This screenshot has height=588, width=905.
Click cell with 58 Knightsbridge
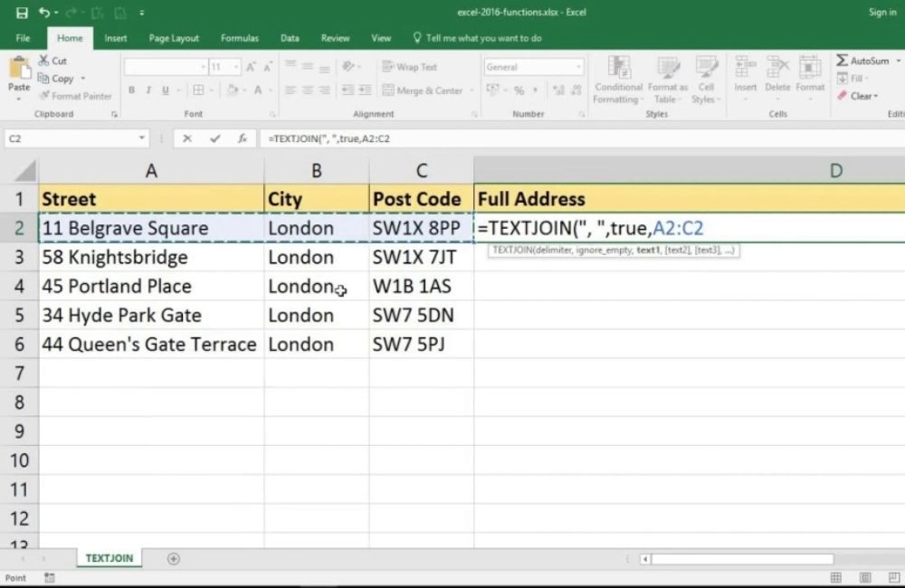pyautogui.click(x=151, y=257)
